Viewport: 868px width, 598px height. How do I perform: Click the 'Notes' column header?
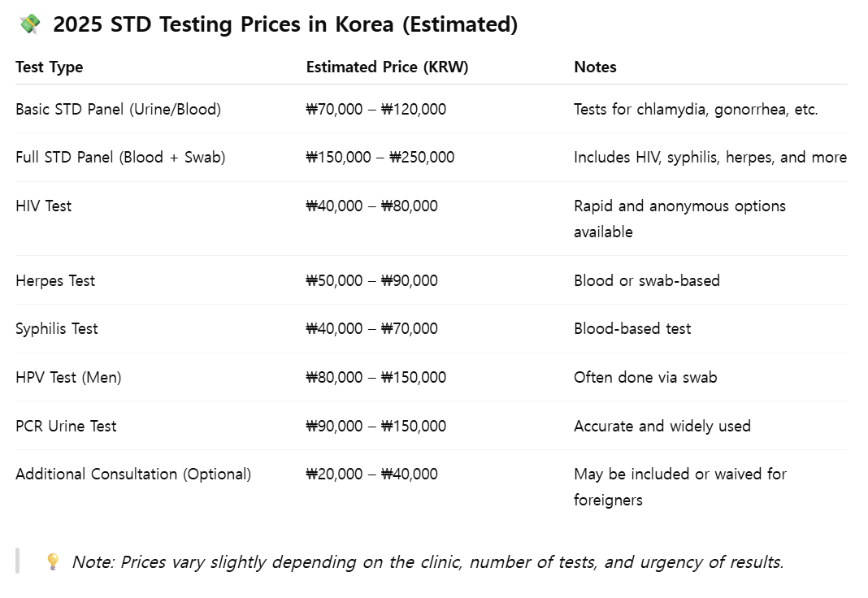tap(595, 67)
